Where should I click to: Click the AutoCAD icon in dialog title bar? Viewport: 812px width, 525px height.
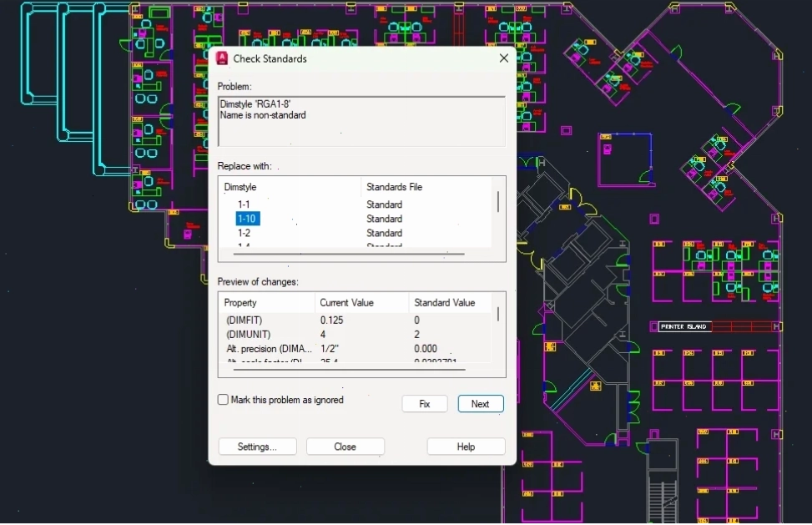[x=222, y=58]
